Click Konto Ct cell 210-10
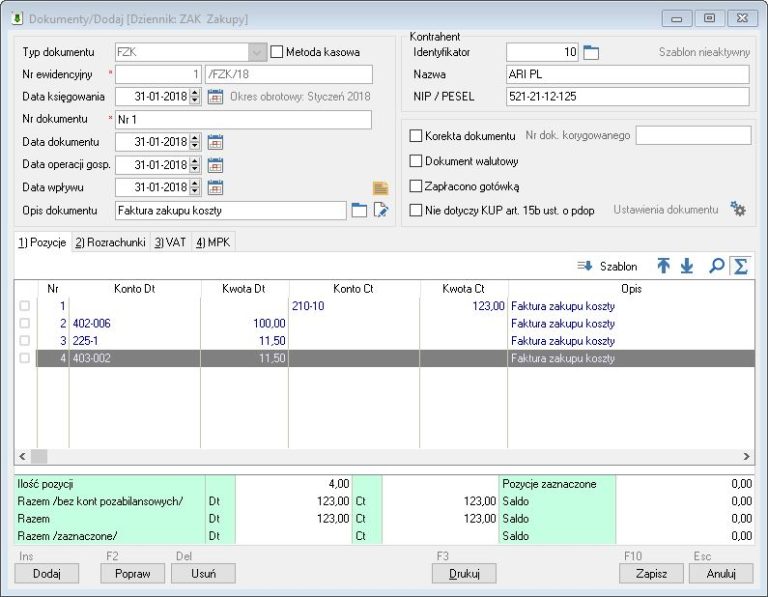Image resolution: width=768 pixels, height=597 pixels. tap(354, 306)
